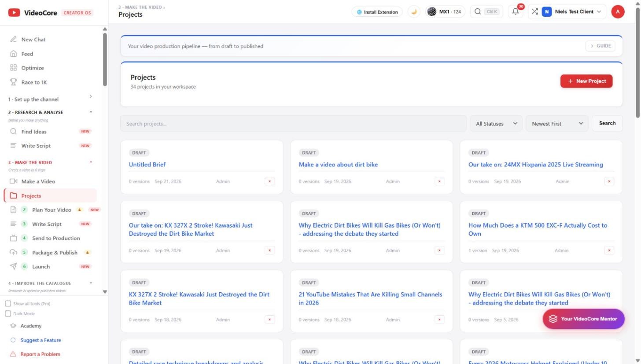This screenshot has width=641, height=364.
Task: Open the Newest First sort dropdown
Action: tap(557, 124)
